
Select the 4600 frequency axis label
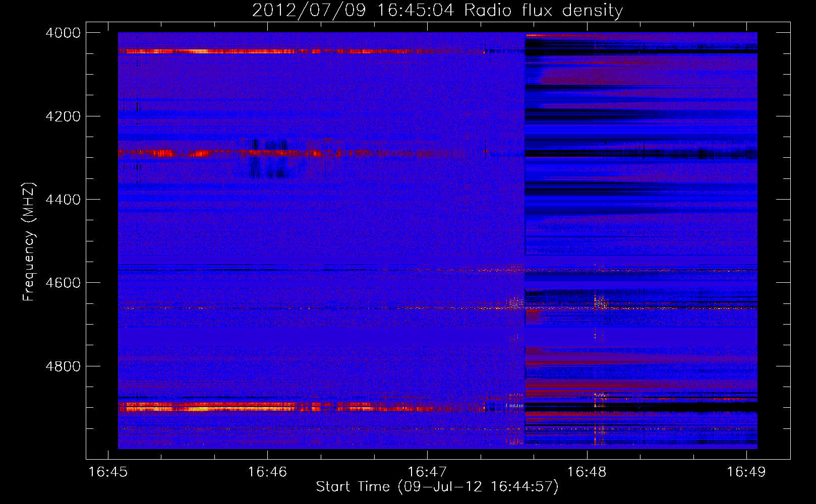[63, 283]
